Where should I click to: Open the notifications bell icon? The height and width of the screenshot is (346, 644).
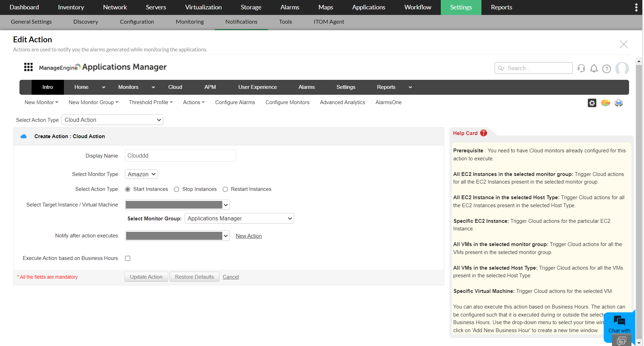click(x=594, y=68)
